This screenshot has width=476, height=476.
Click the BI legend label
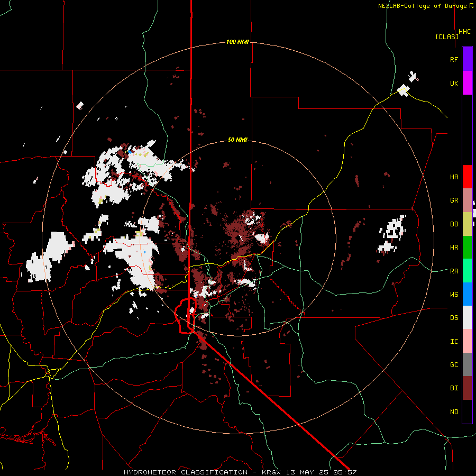point(454,388)
